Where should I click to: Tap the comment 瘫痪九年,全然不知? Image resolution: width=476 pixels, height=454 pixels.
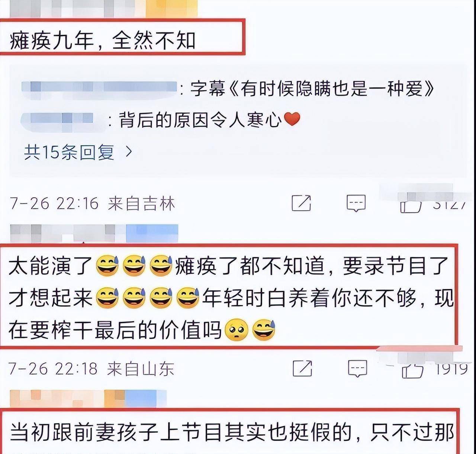click(x=102, y=40)
